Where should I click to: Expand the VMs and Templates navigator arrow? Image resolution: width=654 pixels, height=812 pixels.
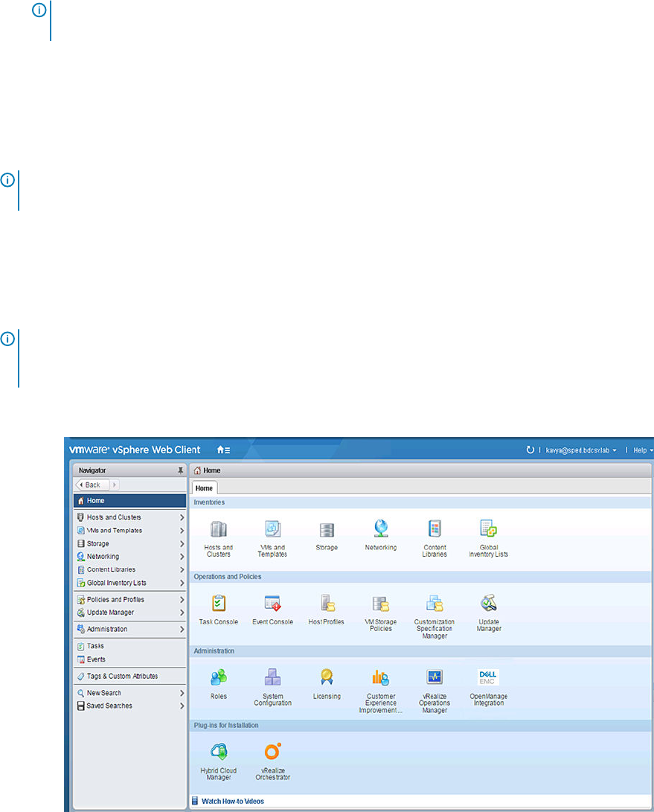point(182,531)
